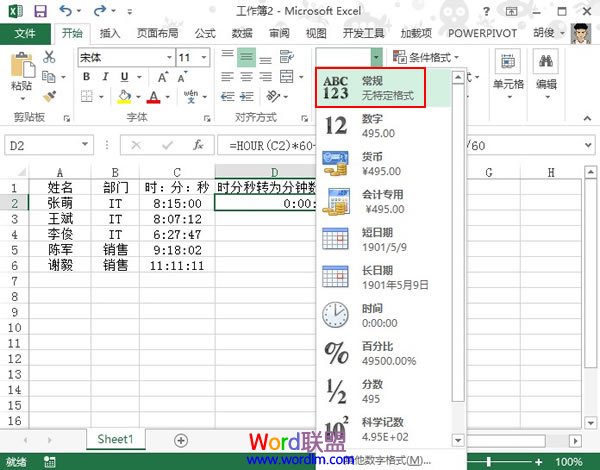
Task: Toggle Bold formatting
Action: pos(86,77)
